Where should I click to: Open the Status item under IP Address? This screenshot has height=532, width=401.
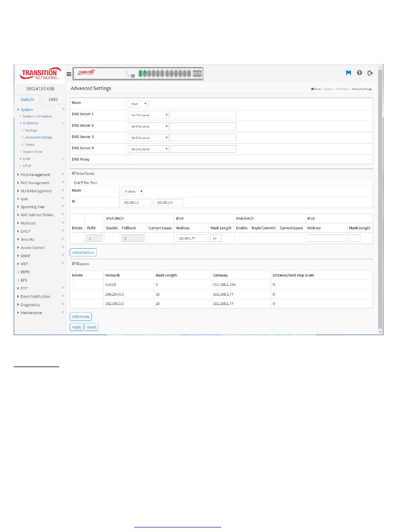(x=30, y=145)
